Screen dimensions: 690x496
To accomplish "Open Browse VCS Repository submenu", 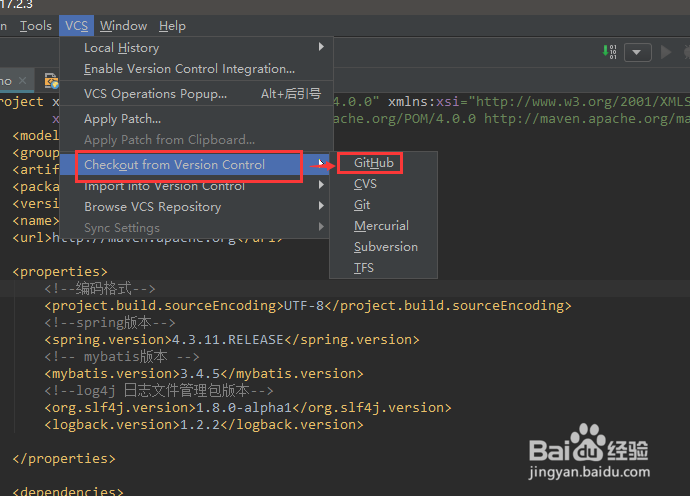I will coord(196,207).
